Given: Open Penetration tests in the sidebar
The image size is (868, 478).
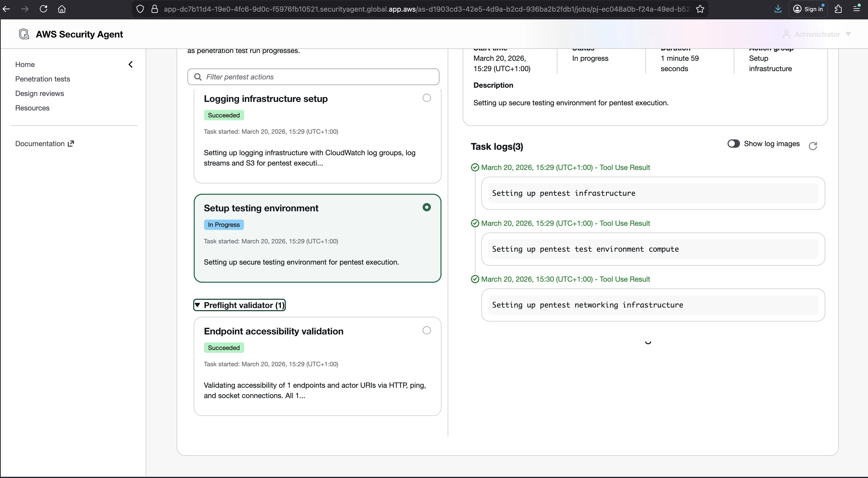Looking at the screenshot, I should pos(42,79).
